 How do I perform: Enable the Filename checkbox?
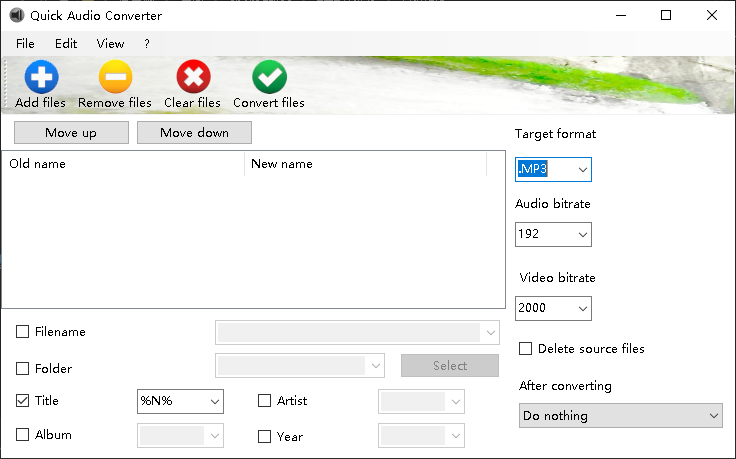point(23,332)
